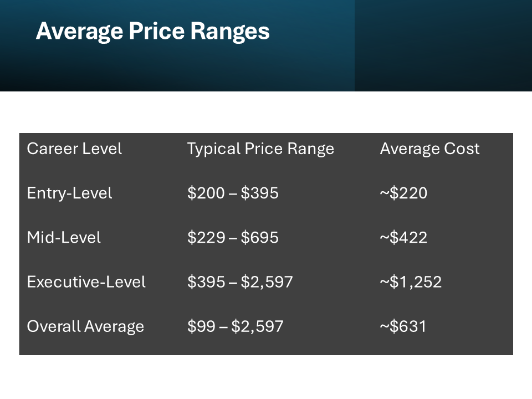Click the $395 – $2,597 cell
The width and height of the screenshot is (532, 399).
(x=240, y=282)
